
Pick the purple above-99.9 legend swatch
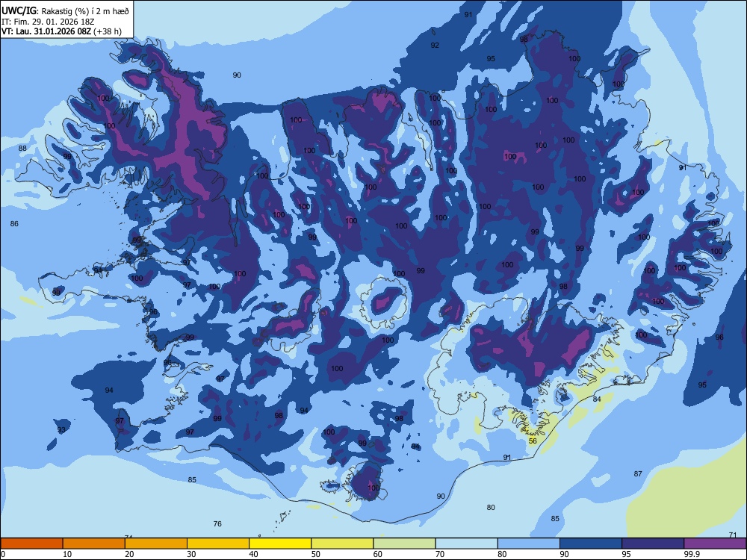715,544
